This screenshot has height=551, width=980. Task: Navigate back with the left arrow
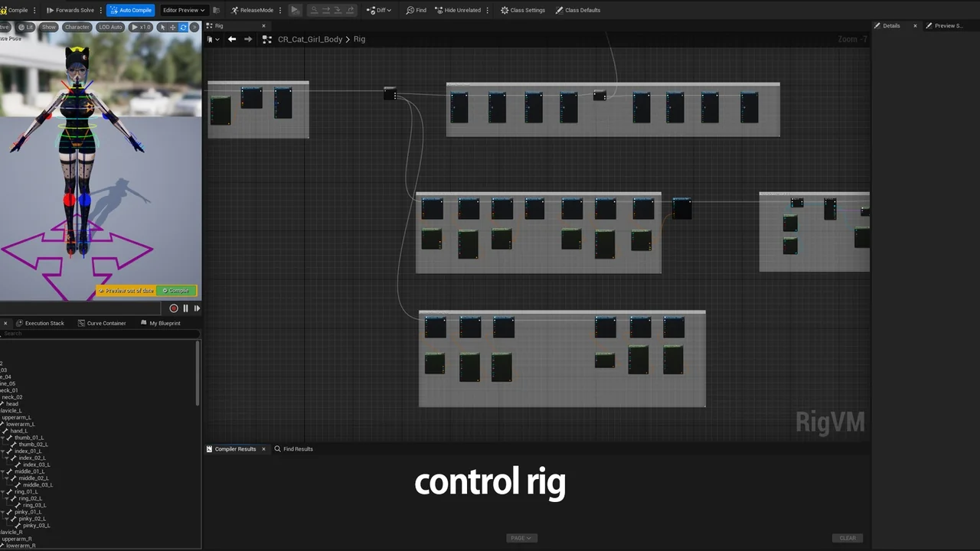point(232,39)
